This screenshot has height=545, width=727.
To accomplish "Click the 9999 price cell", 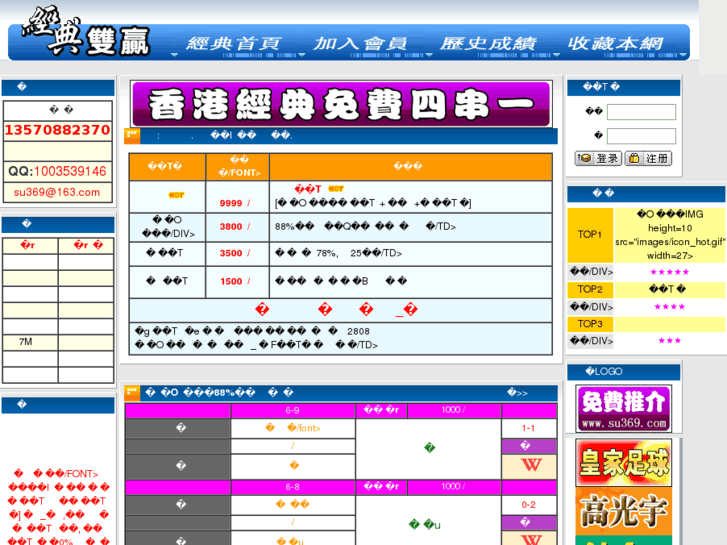I will (x=237, y=197).
